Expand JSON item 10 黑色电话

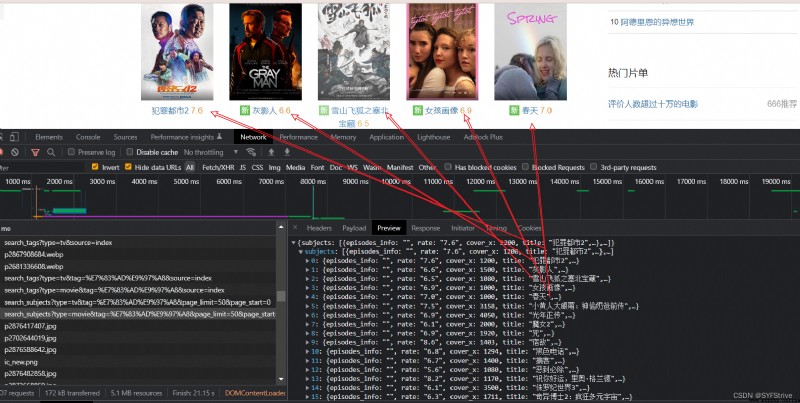coord(307,352)
